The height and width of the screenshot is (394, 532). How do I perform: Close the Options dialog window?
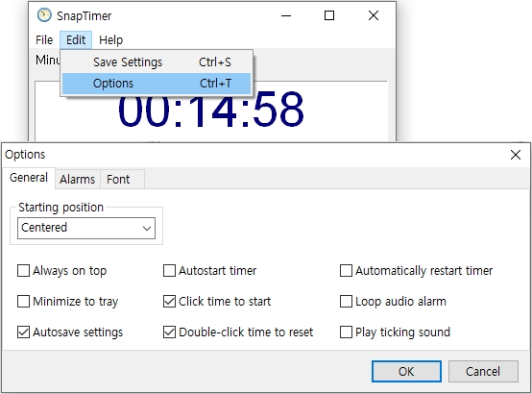pyautogui.click(x=516, y=155)
